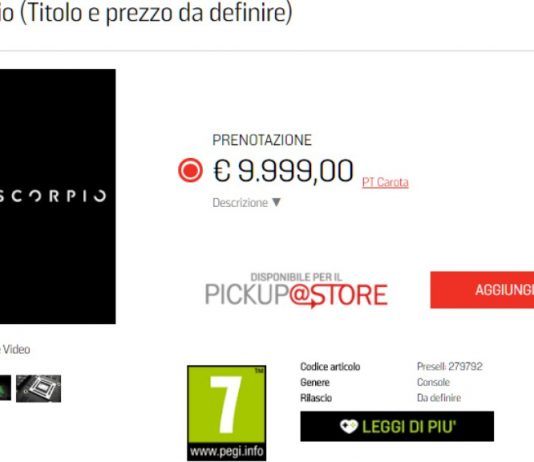
Task: Click the gamepad heart icon
Action: (349, 426)
